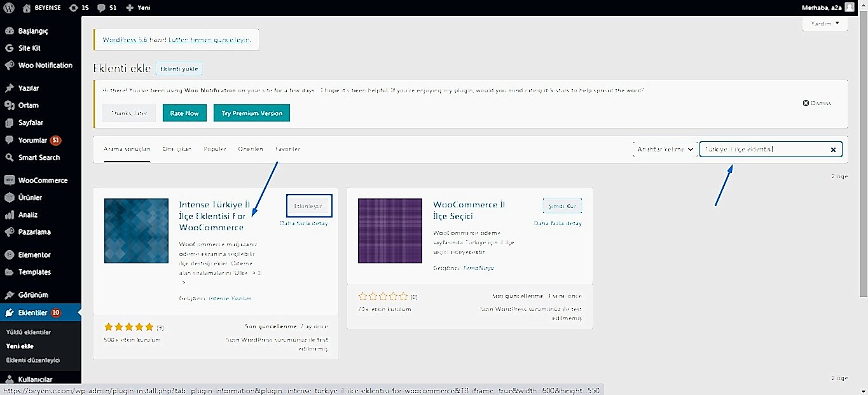Screen dimensions: 868x395
Task: Click Rate Now button
Action: (184, 113)
